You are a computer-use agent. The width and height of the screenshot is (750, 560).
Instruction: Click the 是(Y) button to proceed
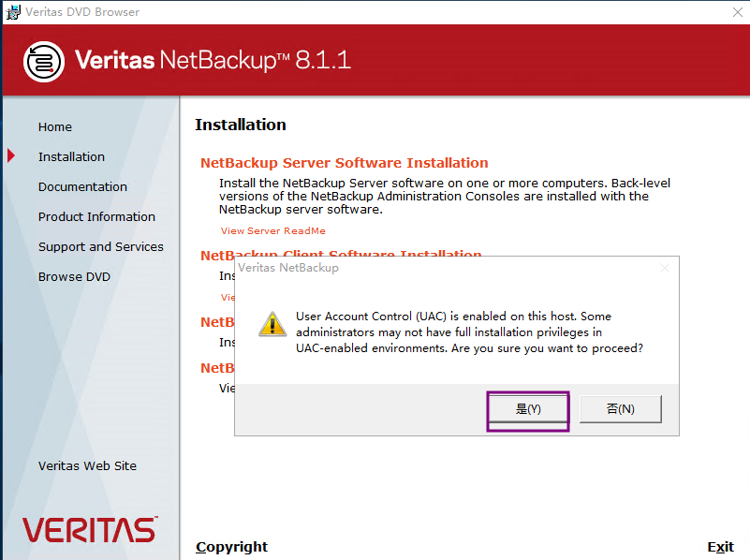(528, 409)
